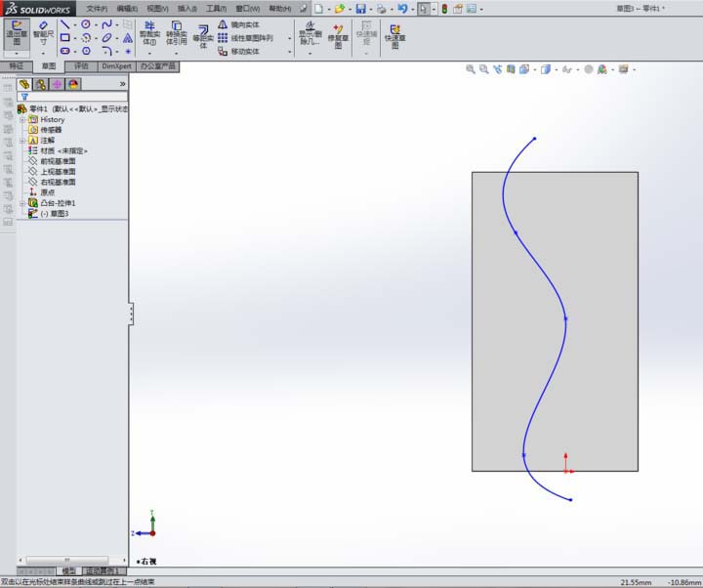Click Edit Appearance color icon in view toolbar

[602, 69]
